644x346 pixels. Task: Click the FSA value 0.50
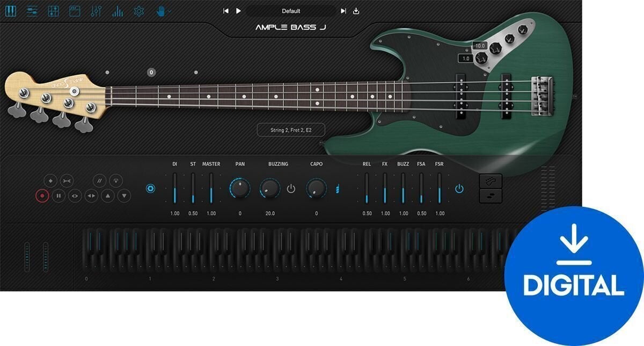pyautogui.click(x=421, y=213)
